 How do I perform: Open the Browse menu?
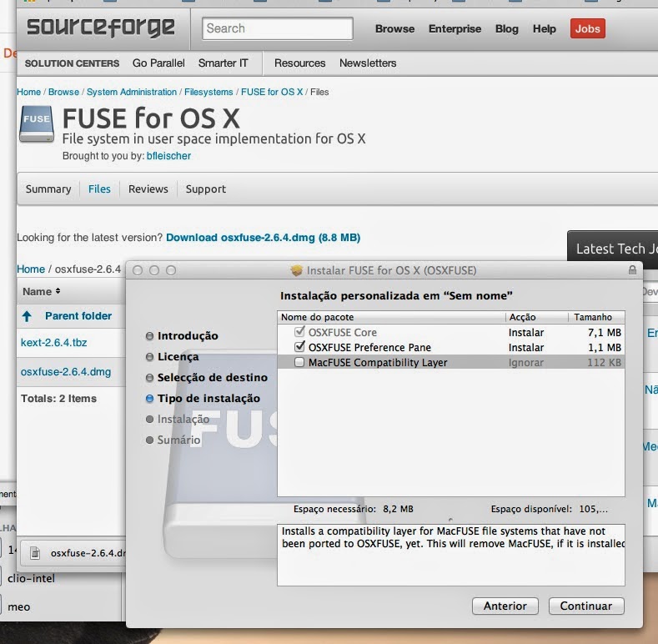click(x=394, y=28)
